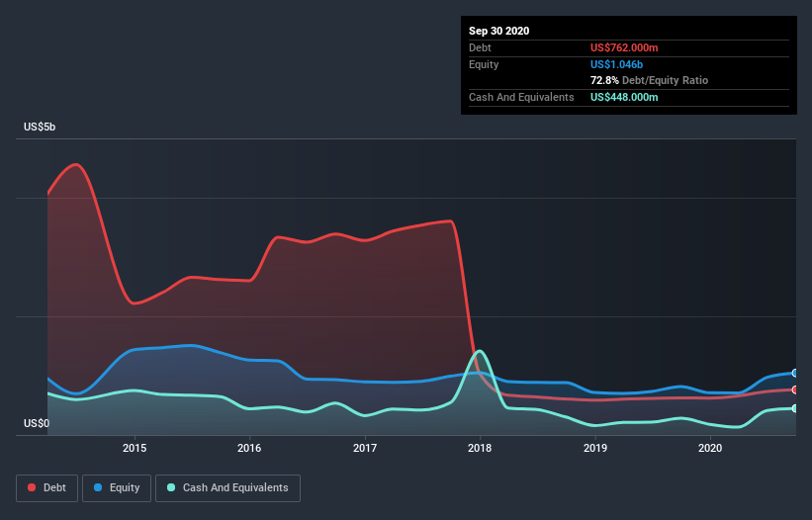Click the 72.8% Debt/Equity Ratio text

tap(649, 80)
